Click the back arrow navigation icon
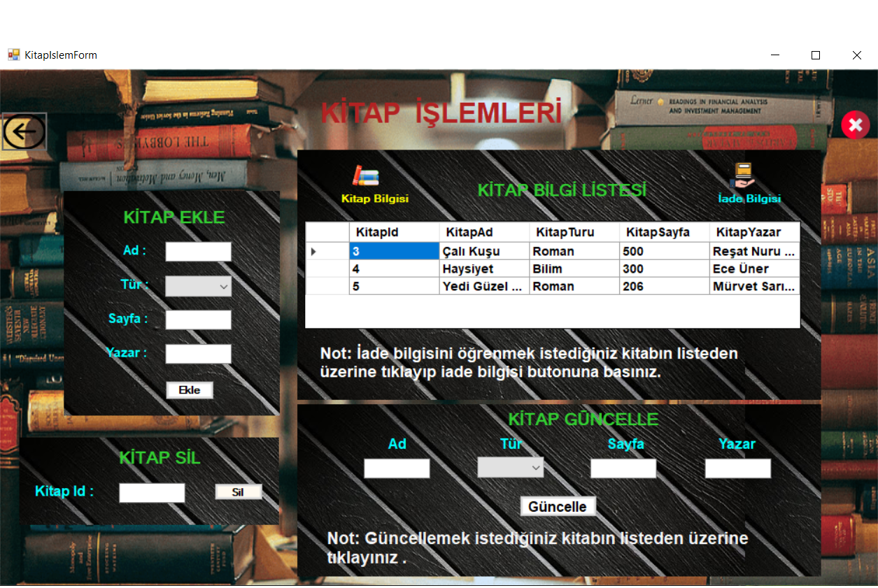This screenshot has width=878, height=588. coord(24,131)
